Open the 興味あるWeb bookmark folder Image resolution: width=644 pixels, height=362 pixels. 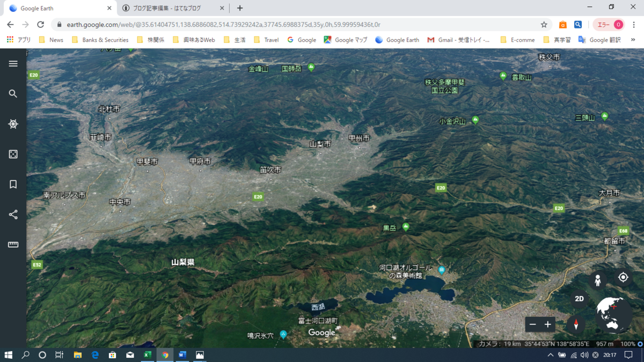[194, 40]
